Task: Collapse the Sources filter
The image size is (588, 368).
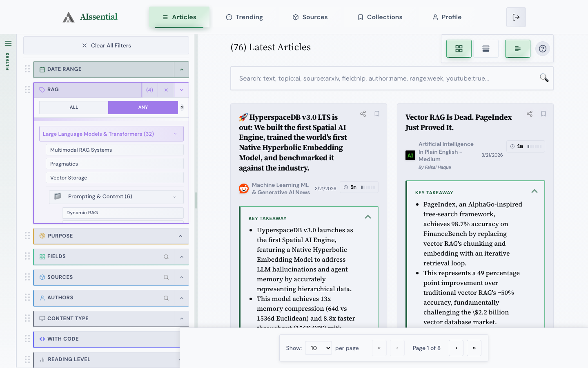Action: point(182,277)
